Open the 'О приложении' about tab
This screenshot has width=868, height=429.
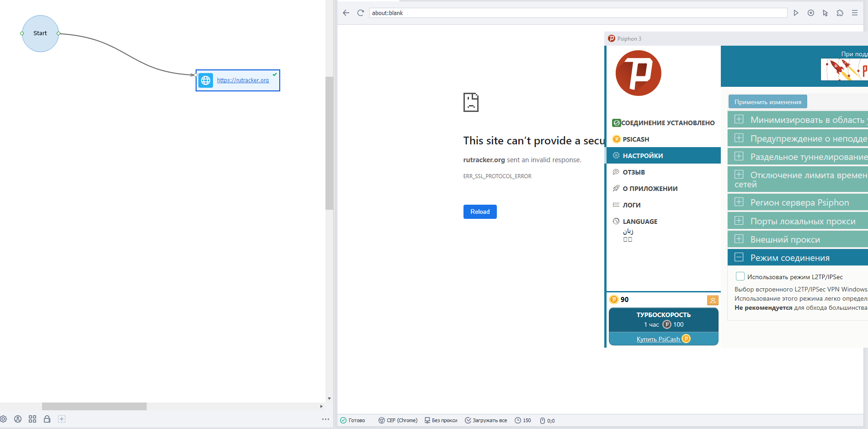pos(664,189)
